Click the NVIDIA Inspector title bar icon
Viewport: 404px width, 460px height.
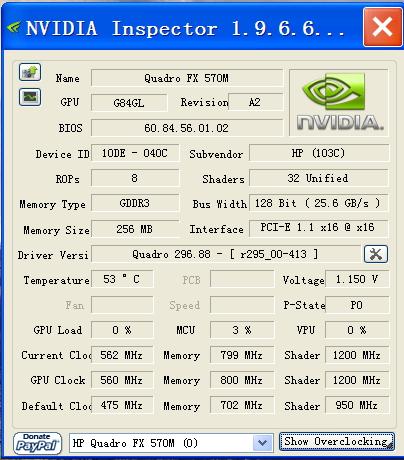(x=14, y=28)
